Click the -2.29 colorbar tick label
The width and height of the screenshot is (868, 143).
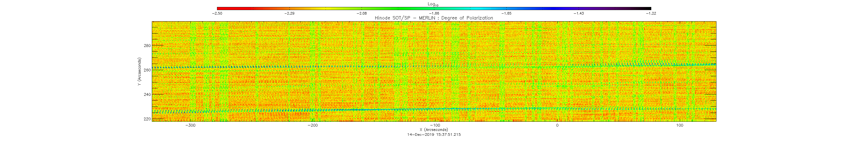pyautogui.click(x=289, y=13)
